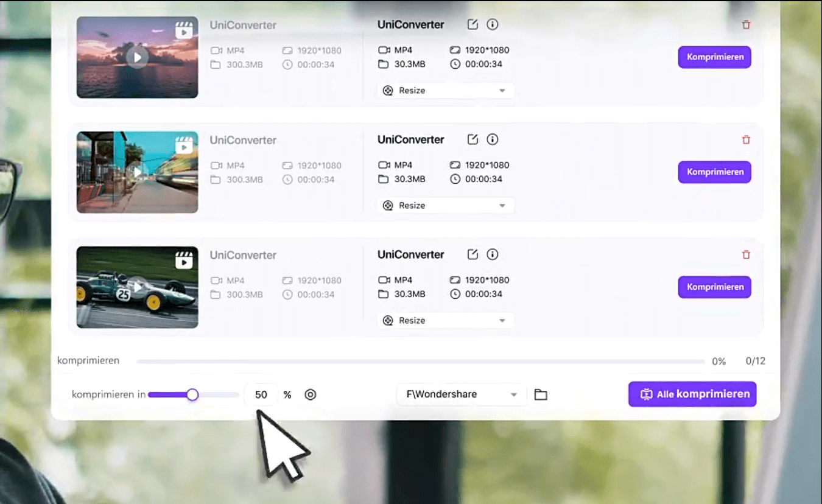The width and height of the screenshot is (822, 504).
Task: Open the output folder next to F\Wondershare
Action: pos(541,394)
